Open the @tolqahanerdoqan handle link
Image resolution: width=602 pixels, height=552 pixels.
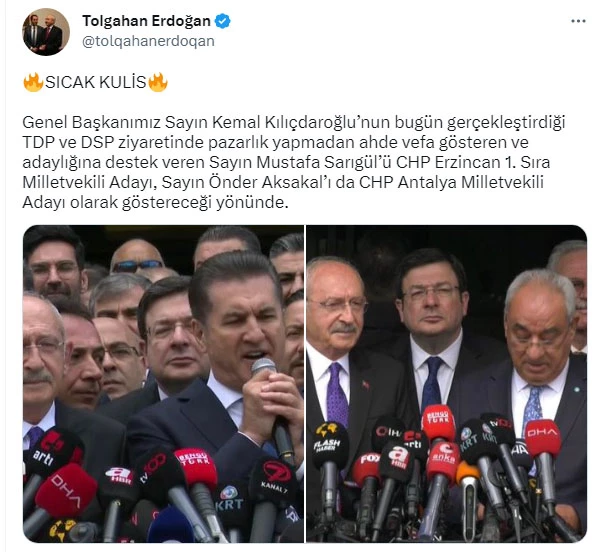(x=148, y=41)
